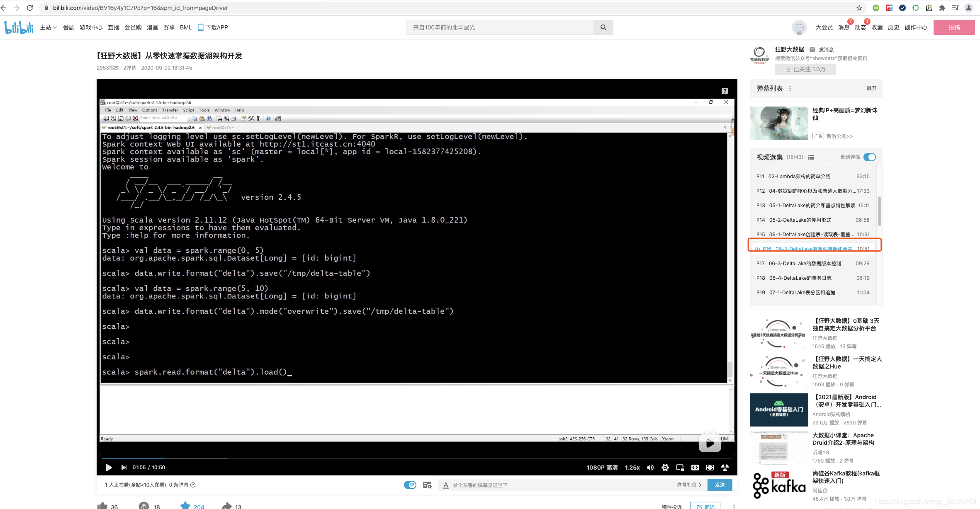Screen dimensions: 980x509
Task: Switch episode list view icon
Action: pyautogui.click(x=811, y=157)
